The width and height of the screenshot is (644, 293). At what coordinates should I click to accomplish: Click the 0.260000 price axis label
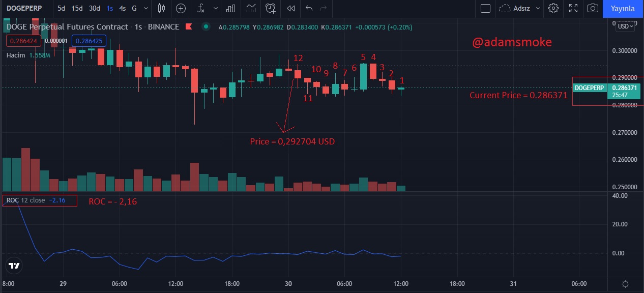click(624, 160)
